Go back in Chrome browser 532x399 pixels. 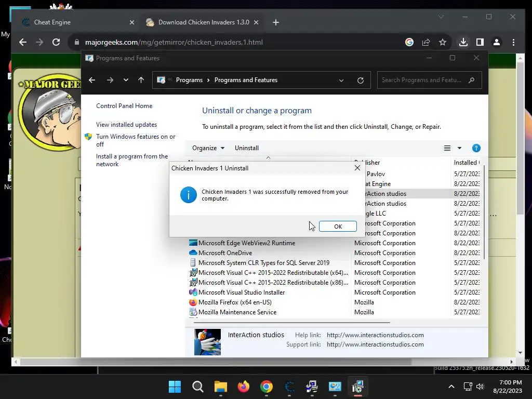pyautogui.click(x=23, y=42)
